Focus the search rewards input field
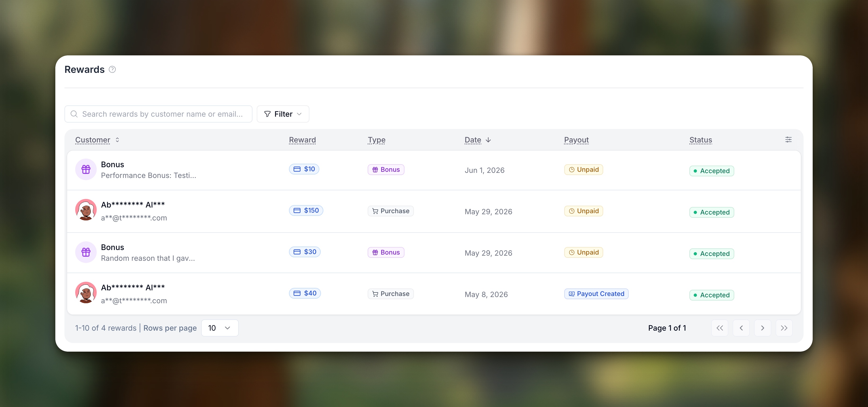 pos(158,114)
